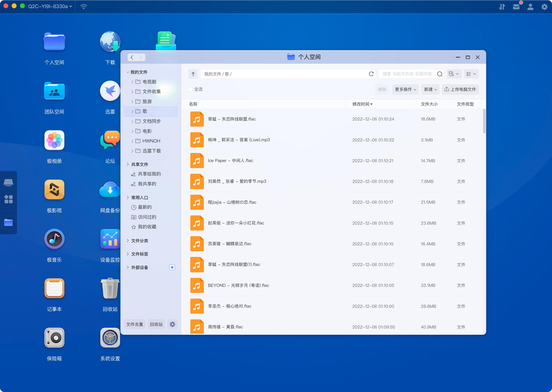
Task: Open the mail notification icon in top bar
Action: [x=516, y=7]
